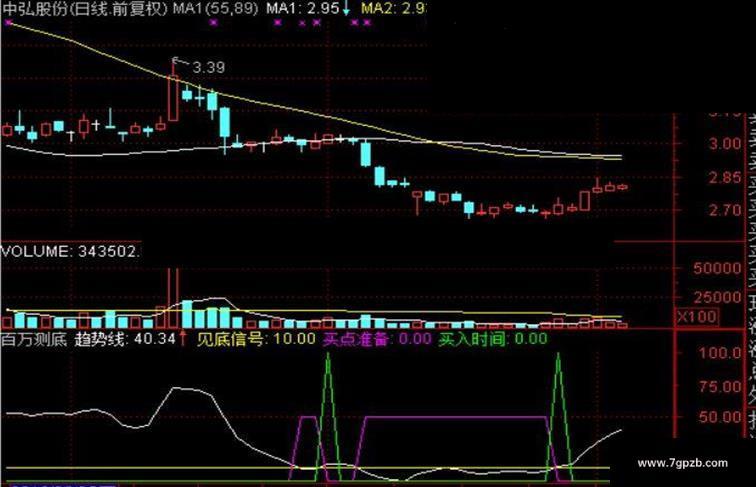Select the 百万测底 indicator name
This screenshot has height=487, width=756.
34,339
